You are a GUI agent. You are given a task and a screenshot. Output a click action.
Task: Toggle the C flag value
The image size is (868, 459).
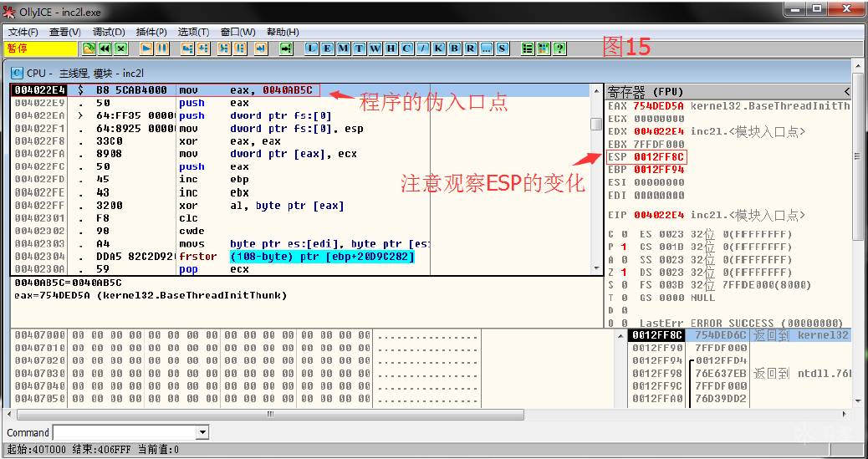(624, 234)
